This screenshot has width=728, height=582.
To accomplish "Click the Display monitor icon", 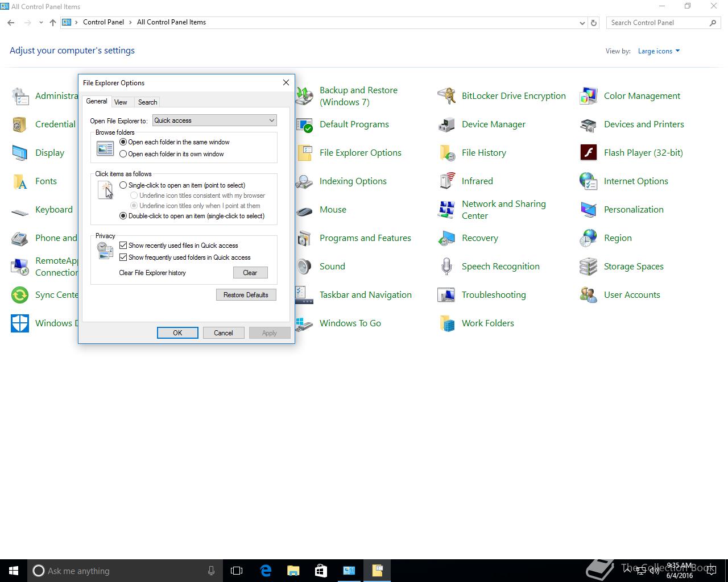I will click(x=20, y=153).
